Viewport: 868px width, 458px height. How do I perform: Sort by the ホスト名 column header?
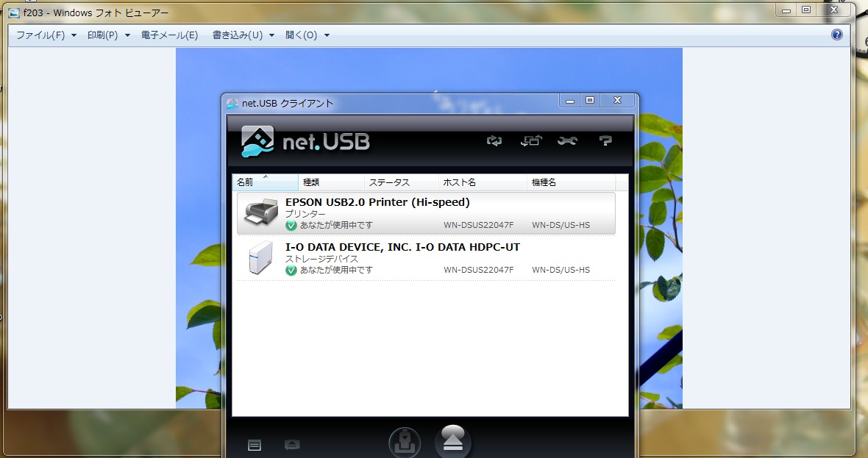(x=482, y=182)
